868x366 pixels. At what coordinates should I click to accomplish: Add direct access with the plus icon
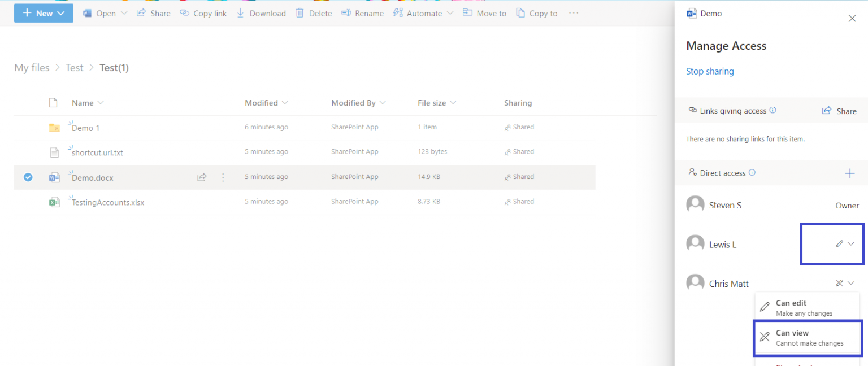(x=850, y=173)
